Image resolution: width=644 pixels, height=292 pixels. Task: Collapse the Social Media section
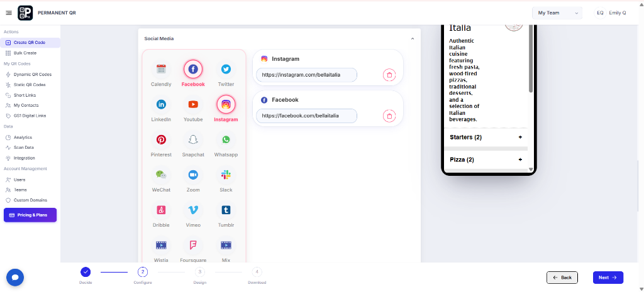point(413,39)
